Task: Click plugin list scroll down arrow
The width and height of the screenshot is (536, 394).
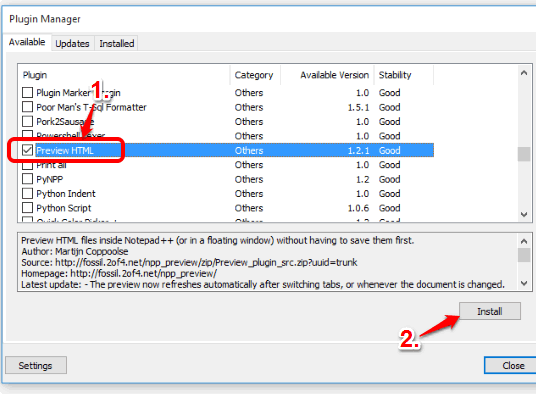Action: [524, 214]
